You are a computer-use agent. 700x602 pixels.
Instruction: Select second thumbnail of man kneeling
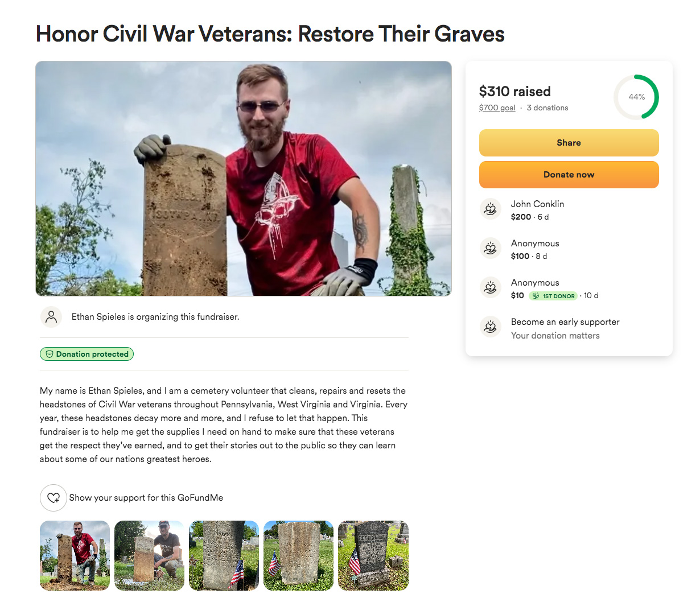[149, 555]
